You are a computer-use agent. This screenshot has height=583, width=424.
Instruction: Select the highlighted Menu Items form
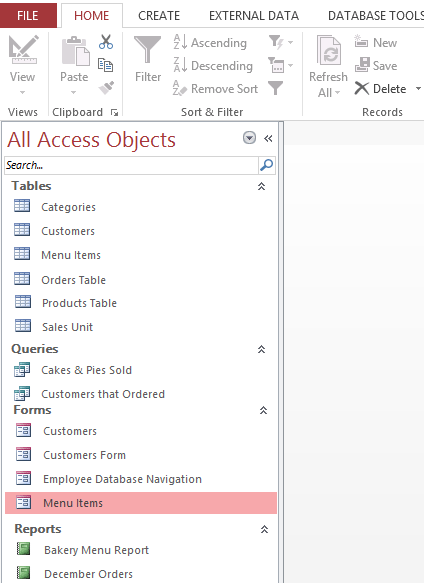[x=141, y=503]
